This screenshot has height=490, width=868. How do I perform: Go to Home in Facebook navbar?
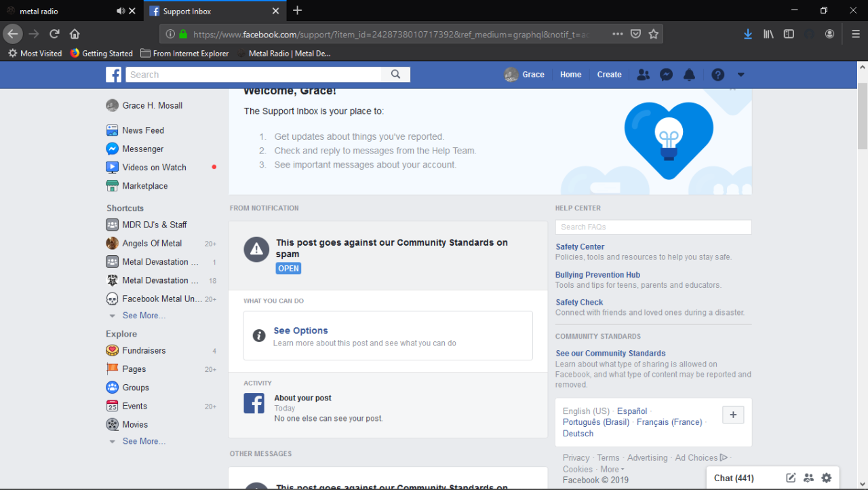tap(570, 75)
